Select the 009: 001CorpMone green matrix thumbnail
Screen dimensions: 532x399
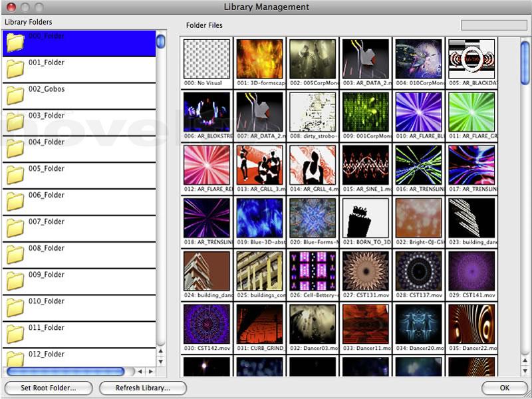click(365, 112)
